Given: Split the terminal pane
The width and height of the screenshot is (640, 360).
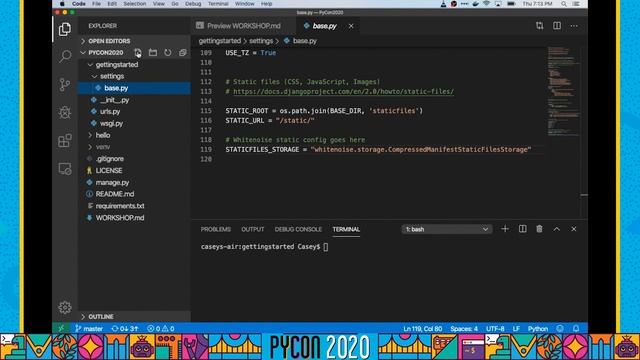Looking at the screenshot, I should click(522, 229).
